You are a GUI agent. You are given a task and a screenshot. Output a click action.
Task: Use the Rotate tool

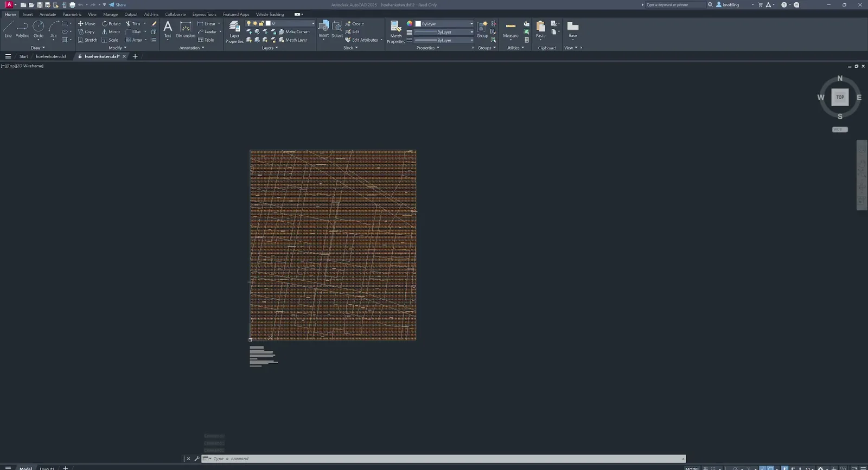[111, 24]
